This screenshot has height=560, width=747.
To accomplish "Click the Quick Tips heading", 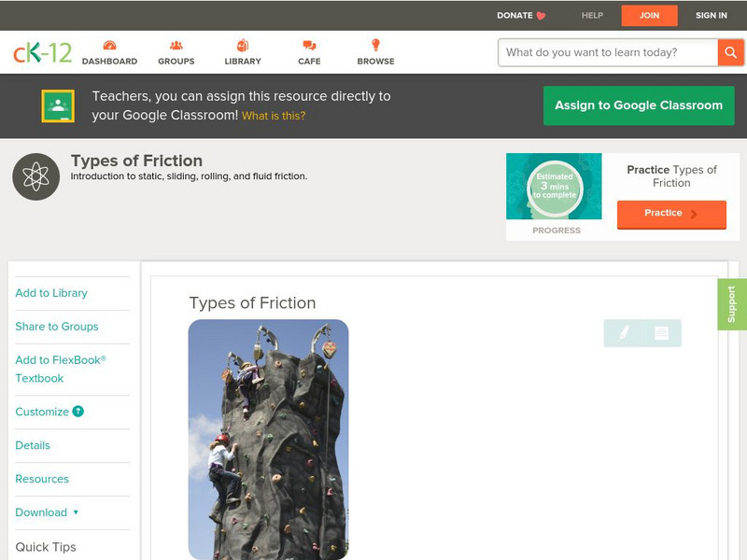I will (x=46, y=547).
